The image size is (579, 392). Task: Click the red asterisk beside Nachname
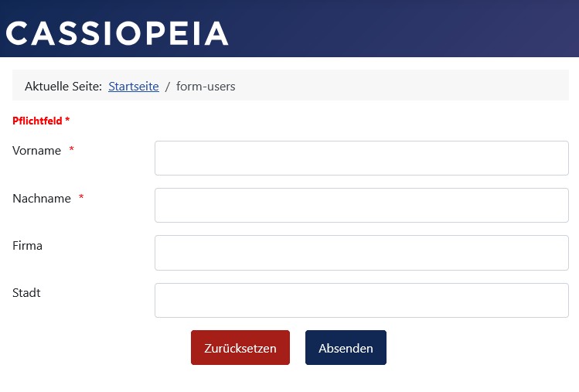pyautogui.click(x=81, y=199)
